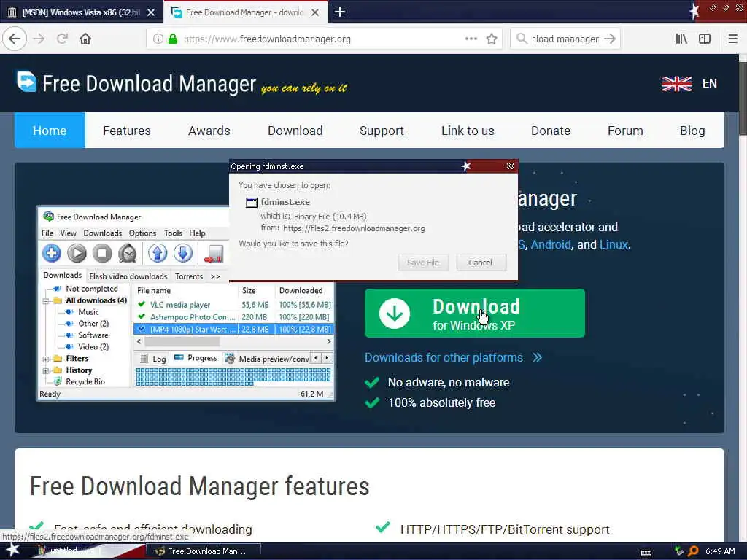Viewport: 747px width, 560px height.
Task: Reload the page with the refresh icon
Action: coord(63,39)
